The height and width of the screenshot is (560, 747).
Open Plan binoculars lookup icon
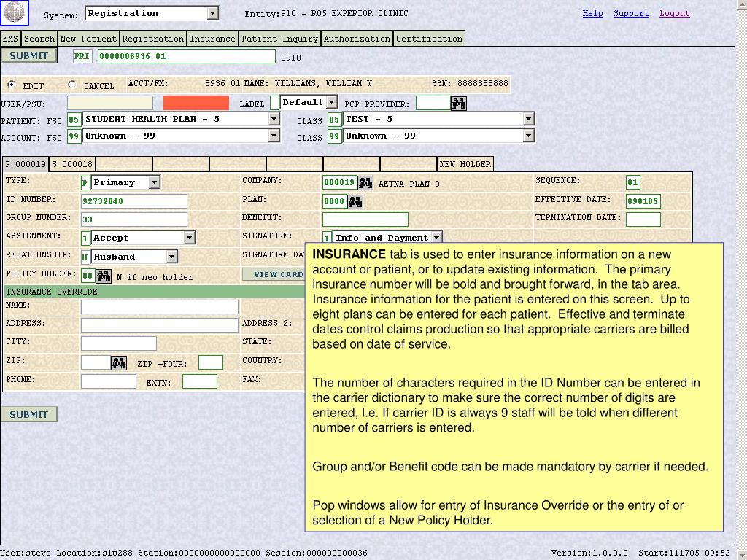pyautogui.click(x=355, y=202)
